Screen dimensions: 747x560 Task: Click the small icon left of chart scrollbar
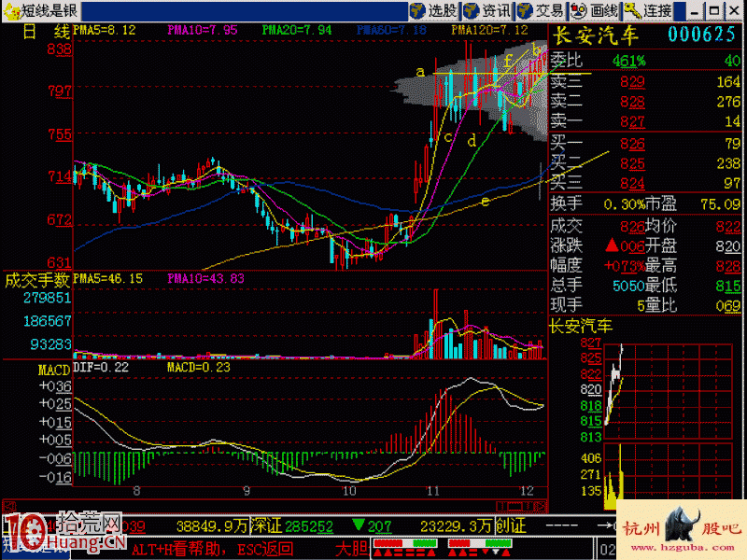[x=9, y=506]
